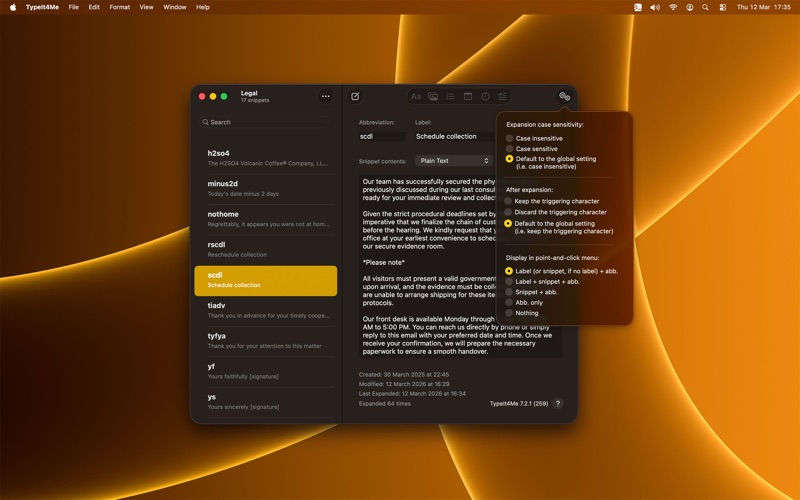Select Label (or snippet, if no label) + abb.

(x=561, y=271)
